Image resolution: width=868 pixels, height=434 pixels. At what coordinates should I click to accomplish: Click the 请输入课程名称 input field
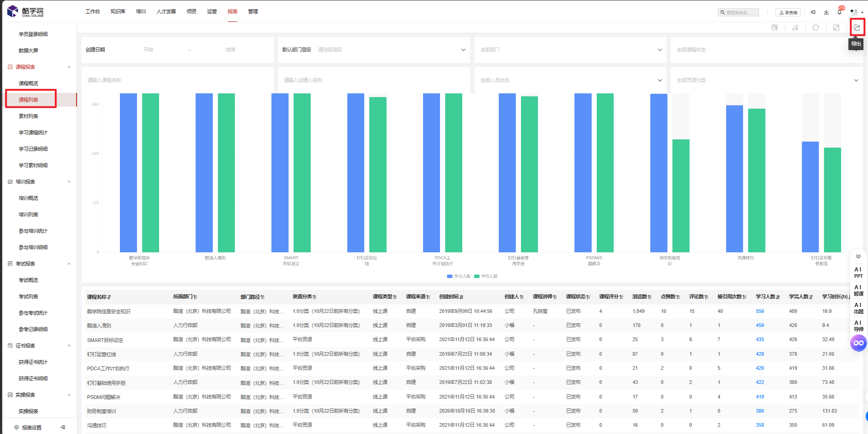tap(178, 80)
